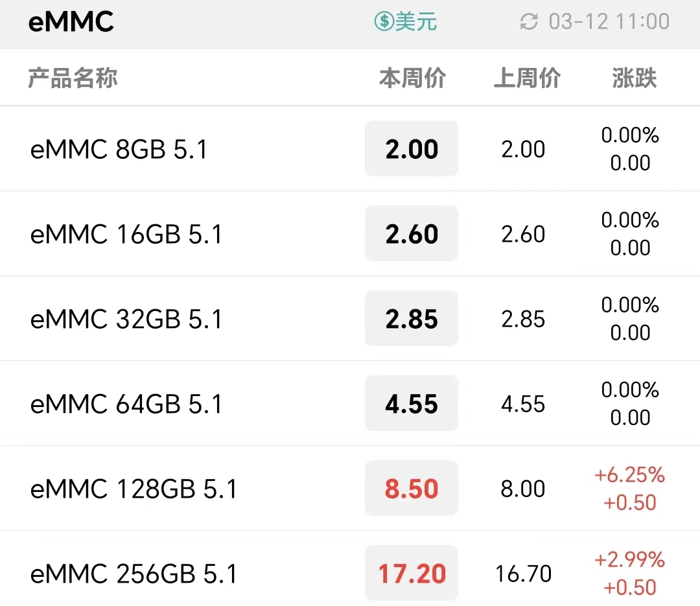Select the eMMC 64GB 5.1 product
Screen dimensions: 700x606
tap(350, 403)
